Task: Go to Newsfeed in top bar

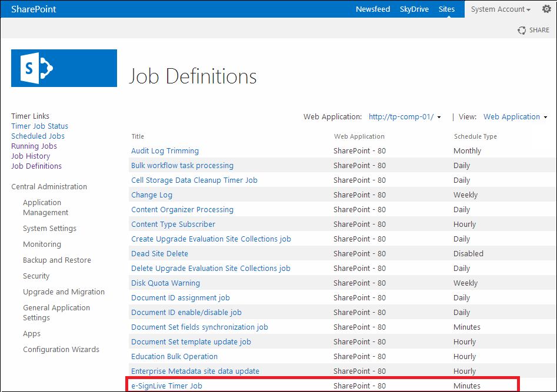Action: [373, 9]
